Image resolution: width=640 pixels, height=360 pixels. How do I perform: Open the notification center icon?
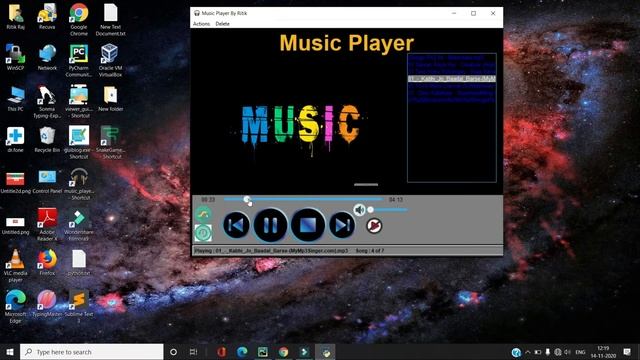627,352
